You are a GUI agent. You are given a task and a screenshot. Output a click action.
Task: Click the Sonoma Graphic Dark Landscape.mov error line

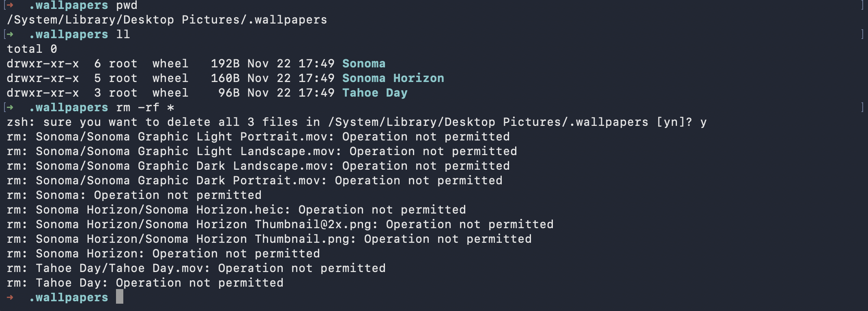tap(258, 166)
